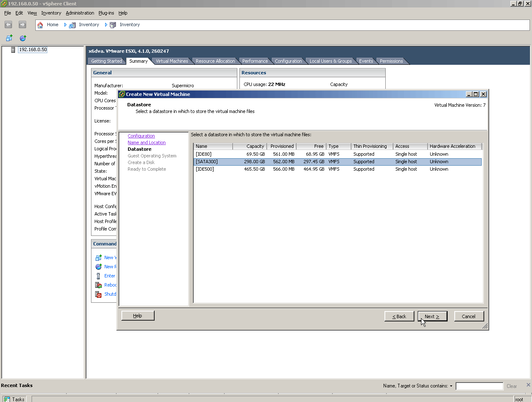
Task: Click the Clear button in Recent Tasks
Action: (512, 386)
